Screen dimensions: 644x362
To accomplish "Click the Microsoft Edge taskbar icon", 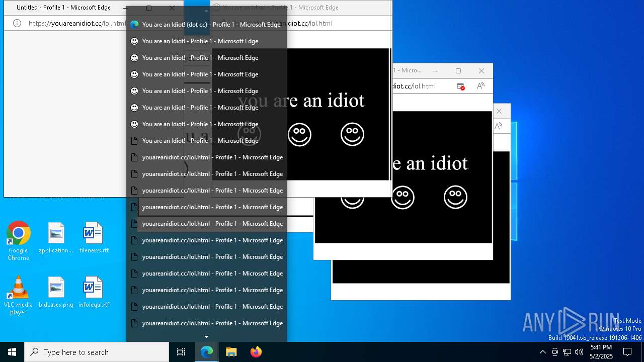I will [x=207, y=352].
